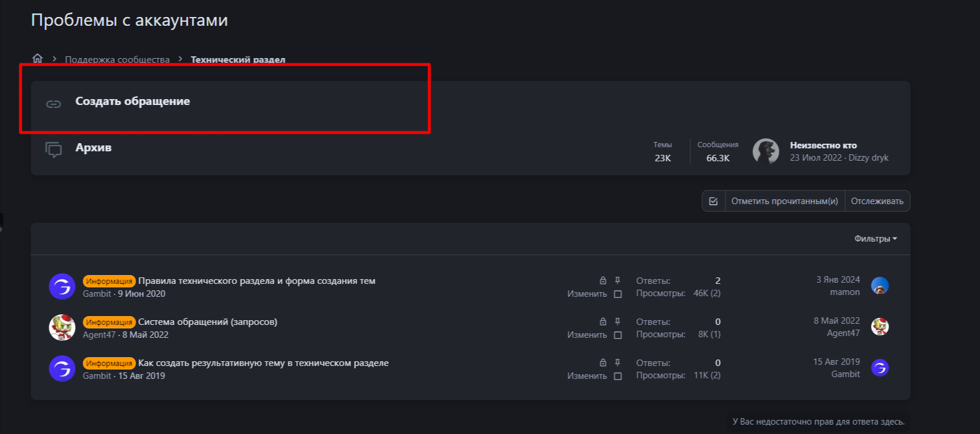Click Изменить on the Система обращений row
This screenshot has width=980, height=434.
click(x=586, y=335)
